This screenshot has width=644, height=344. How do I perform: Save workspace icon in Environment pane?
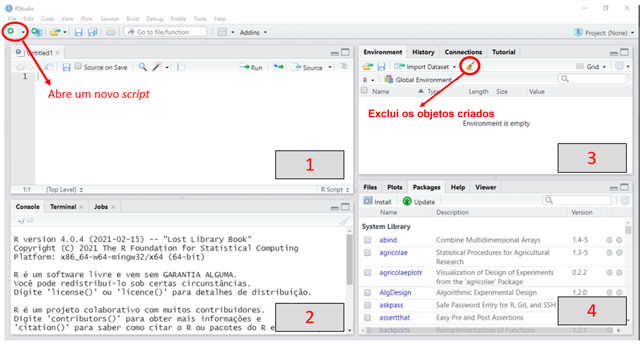point(381,67)
